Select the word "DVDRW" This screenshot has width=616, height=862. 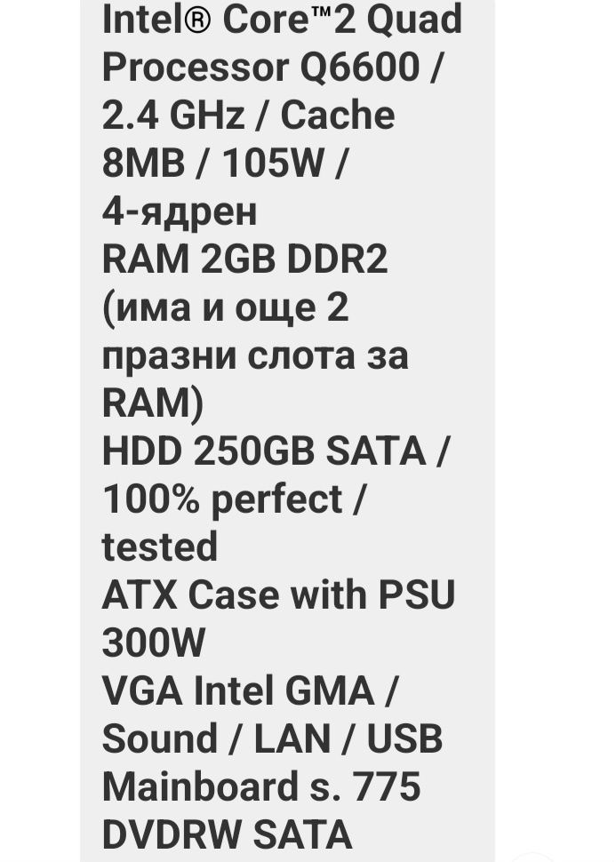172,834
